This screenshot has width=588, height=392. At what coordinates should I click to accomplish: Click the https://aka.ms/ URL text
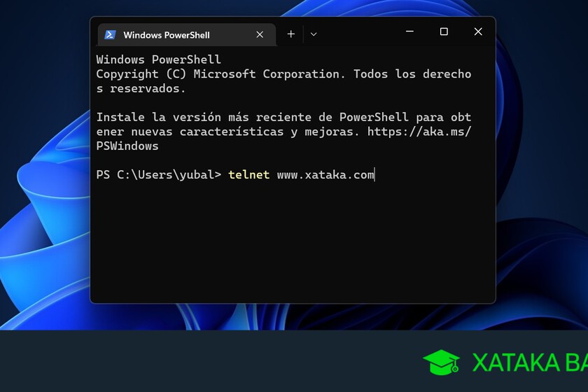point(419,132)
